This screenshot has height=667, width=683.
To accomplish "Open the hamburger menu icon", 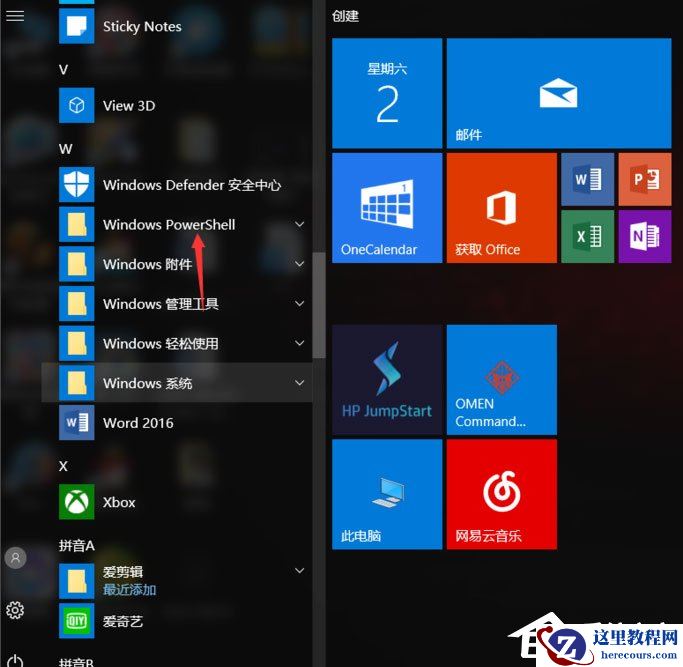I will pos(15,16).
